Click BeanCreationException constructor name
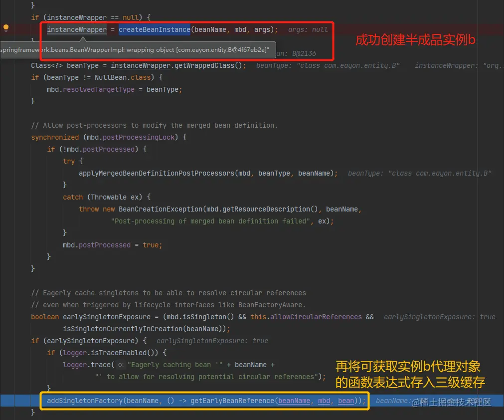504x420 pixels. (161, 209)
